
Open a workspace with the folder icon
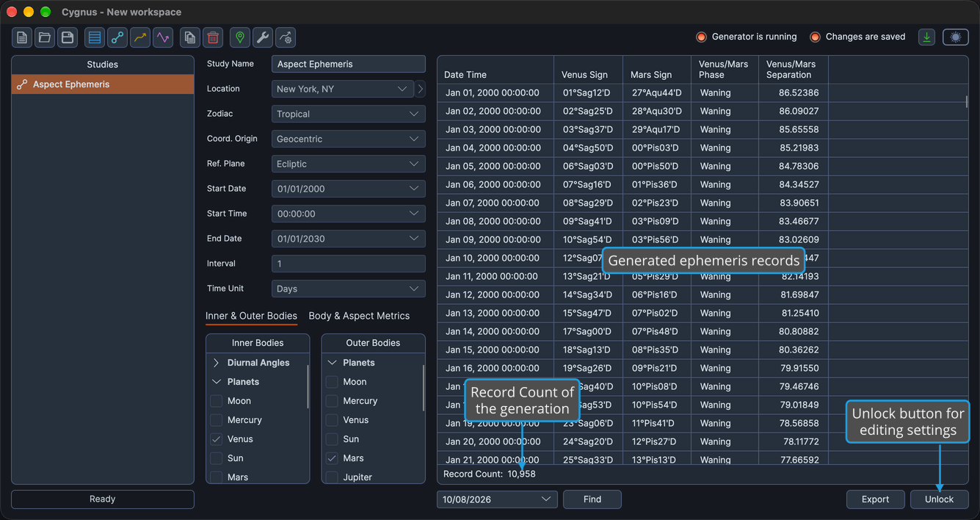45,37
